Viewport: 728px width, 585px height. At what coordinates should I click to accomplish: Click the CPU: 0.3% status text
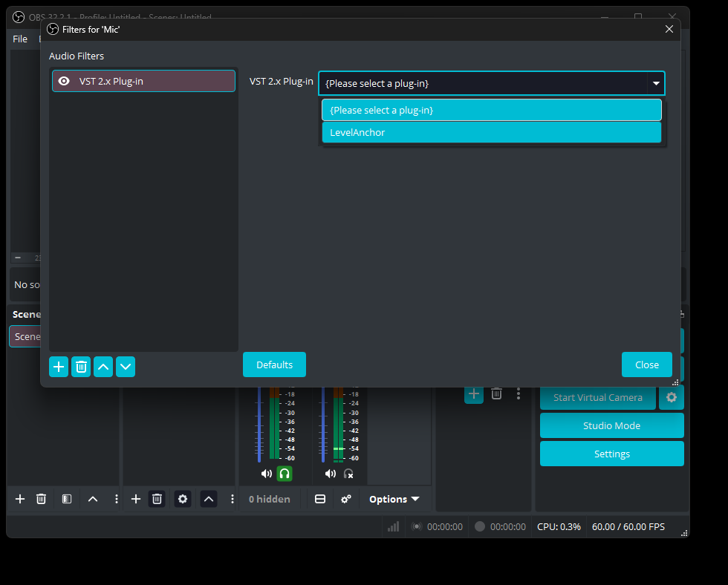(559, 527)
